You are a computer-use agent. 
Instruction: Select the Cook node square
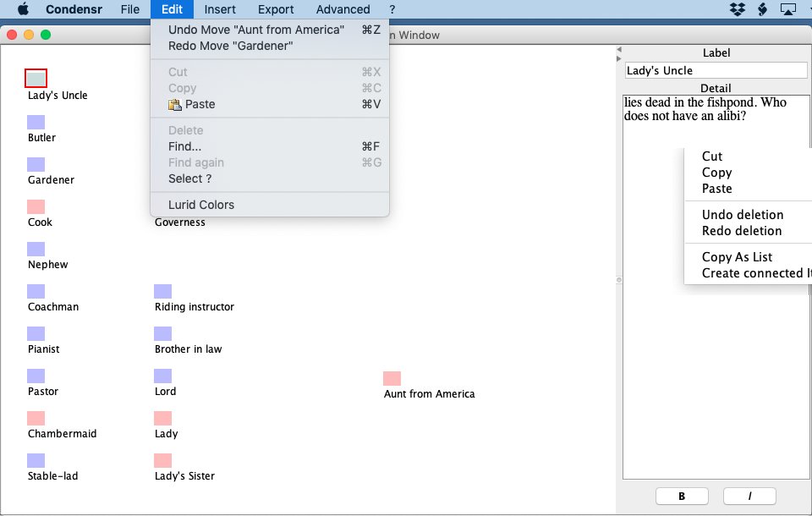(x=36, y=206)
